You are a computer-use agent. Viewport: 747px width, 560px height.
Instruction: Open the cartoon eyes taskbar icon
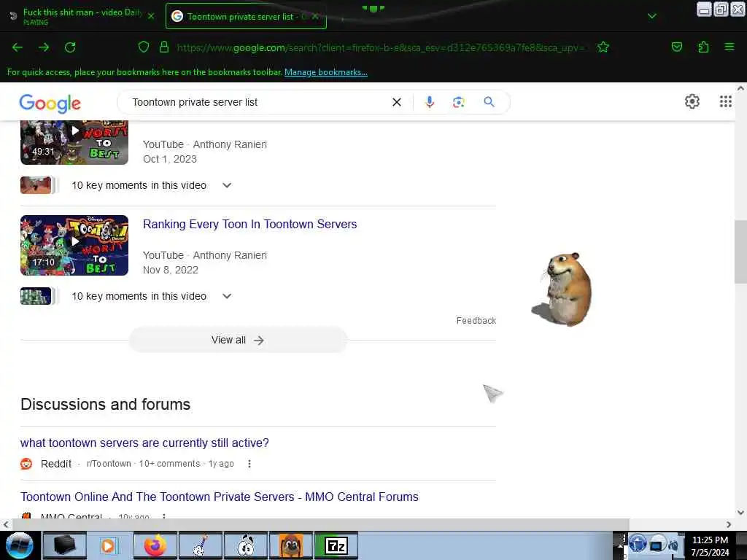[x=246, y=545]
